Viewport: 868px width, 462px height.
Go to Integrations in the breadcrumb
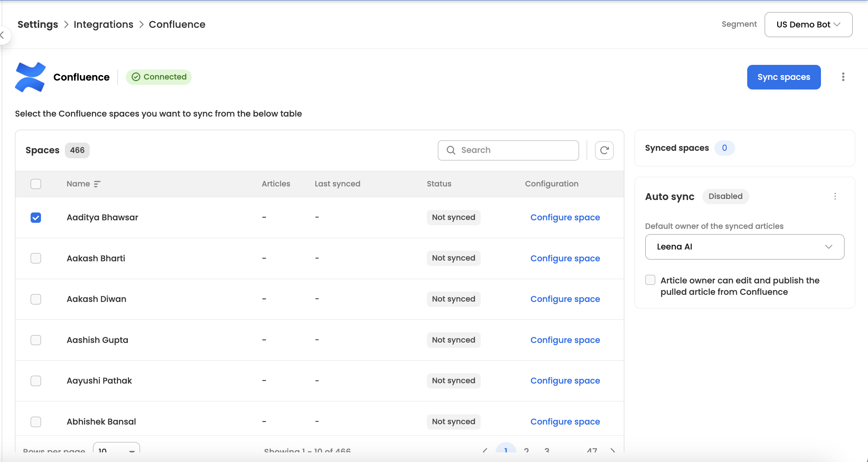pyautogui.click(x=103, y=25)
